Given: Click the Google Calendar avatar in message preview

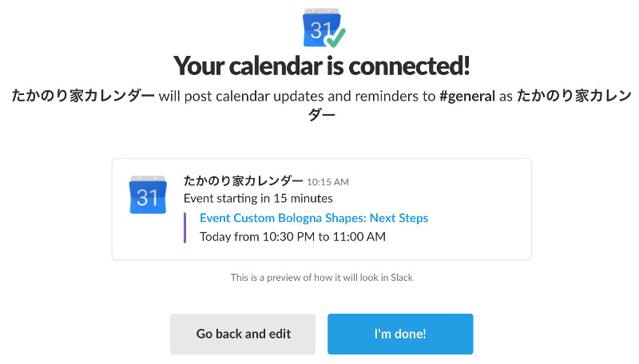Looking at the screenshot, I should [x=148, y=195].
